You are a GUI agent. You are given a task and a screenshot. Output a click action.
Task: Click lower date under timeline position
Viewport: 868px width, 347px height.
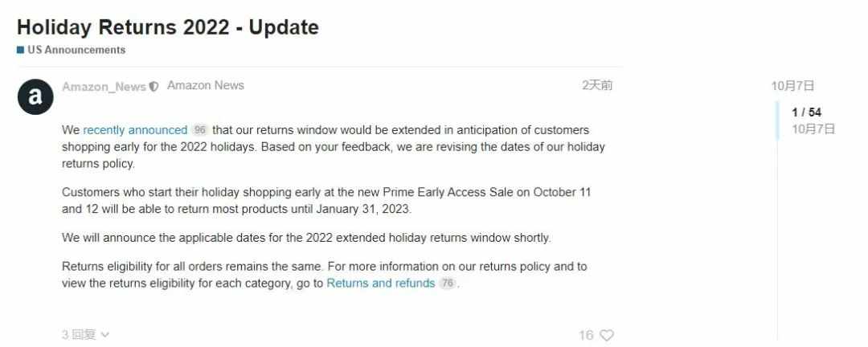point(813,129)
